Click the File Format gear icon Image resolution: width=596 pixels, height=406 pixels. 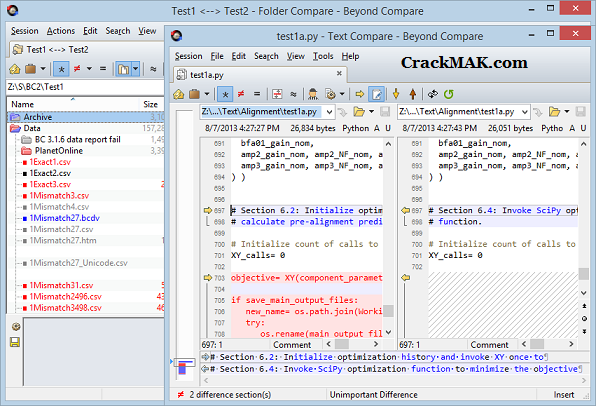[330, 94]
